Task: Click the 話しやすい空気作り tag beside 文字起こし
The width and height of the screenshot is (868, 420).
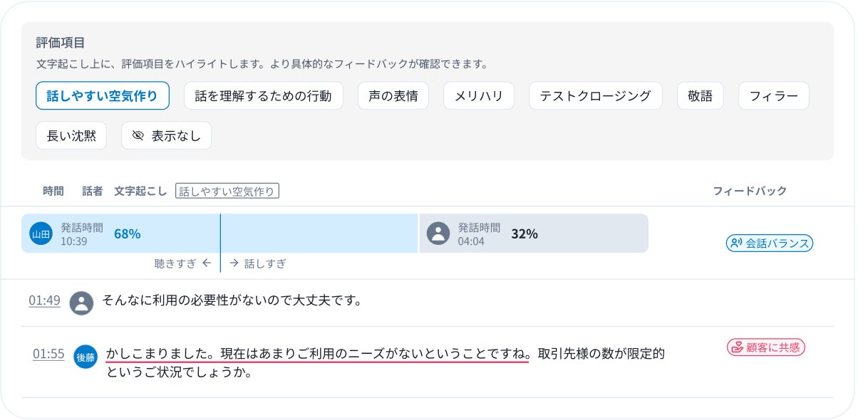Action: tap(227, 191)
